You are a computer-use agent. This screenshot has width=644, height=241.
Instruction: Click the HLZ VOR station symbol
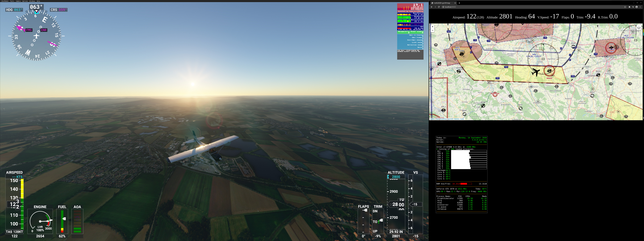636,40
